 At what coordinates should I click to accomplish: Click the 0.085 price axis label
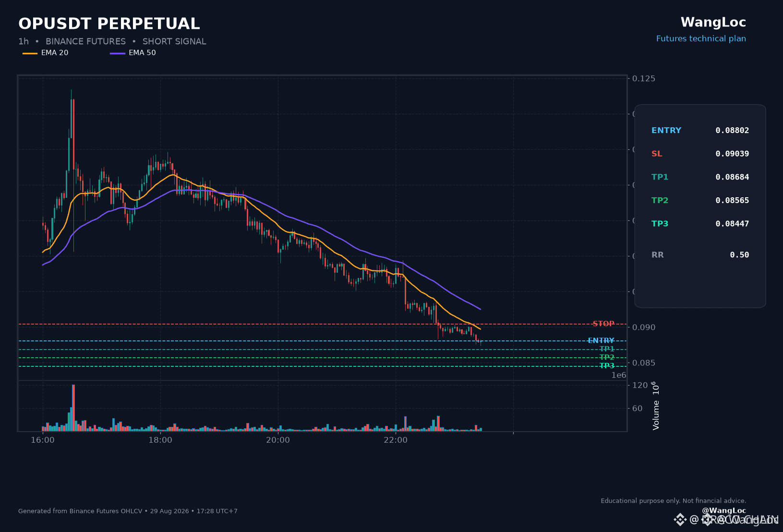tap(644, 363)
